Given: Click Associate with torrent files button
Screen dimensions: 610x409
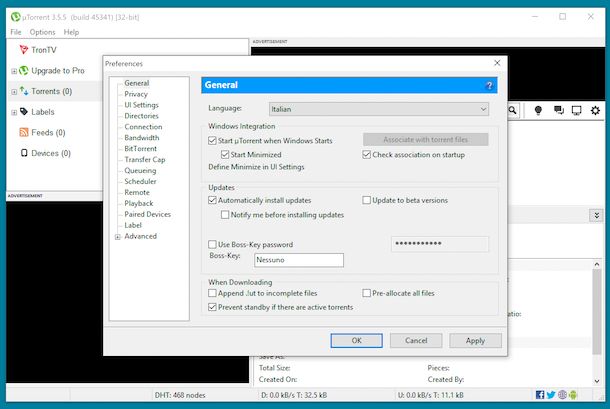Looking at the screenshot, I should [x=426, y=139].
